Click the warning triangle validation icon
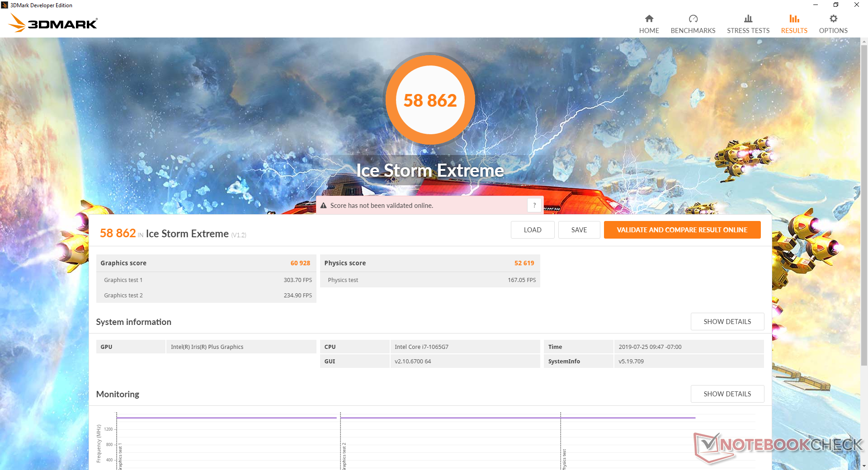 pos(323,206)
